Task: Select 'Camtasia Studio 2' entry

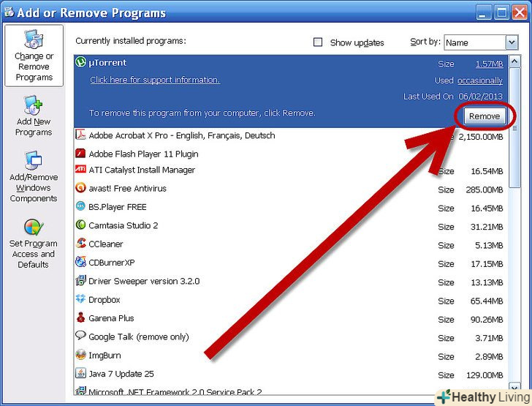Action: [123, 225]
